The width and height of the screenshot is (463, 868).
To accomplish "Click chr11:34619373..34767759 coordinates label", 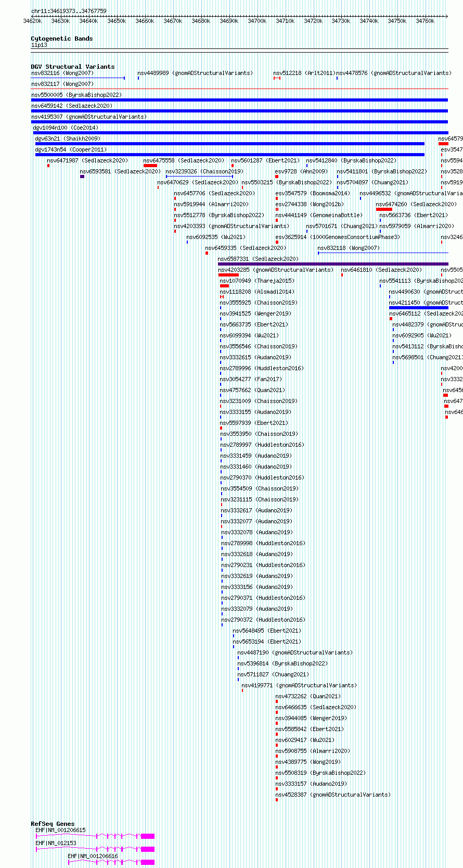I will pyautogui.click(x=69, y=11).
